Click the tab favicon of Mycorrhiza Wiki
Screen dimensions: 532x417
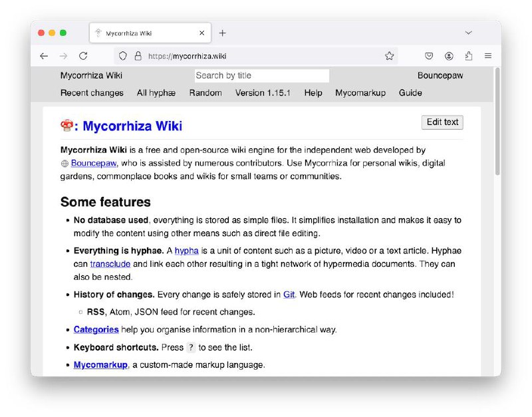[98, 33]
